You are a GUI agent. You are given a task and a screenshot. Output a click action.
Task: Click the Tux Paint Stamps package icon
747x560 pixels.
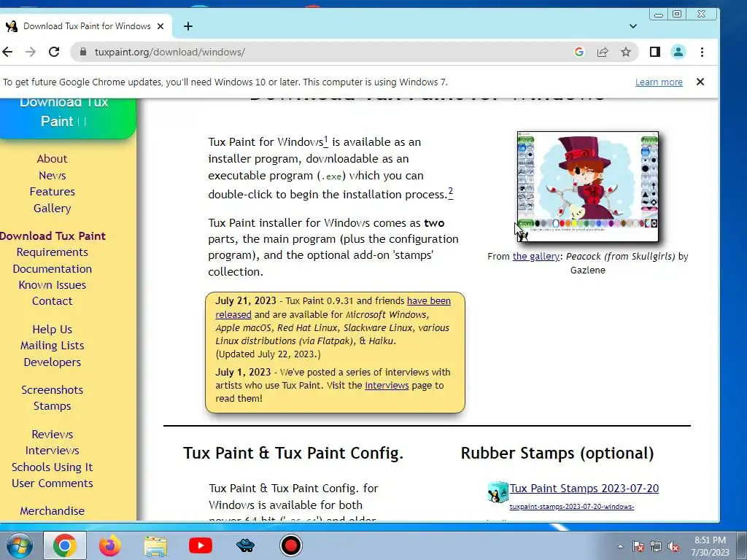click(498, 492)
